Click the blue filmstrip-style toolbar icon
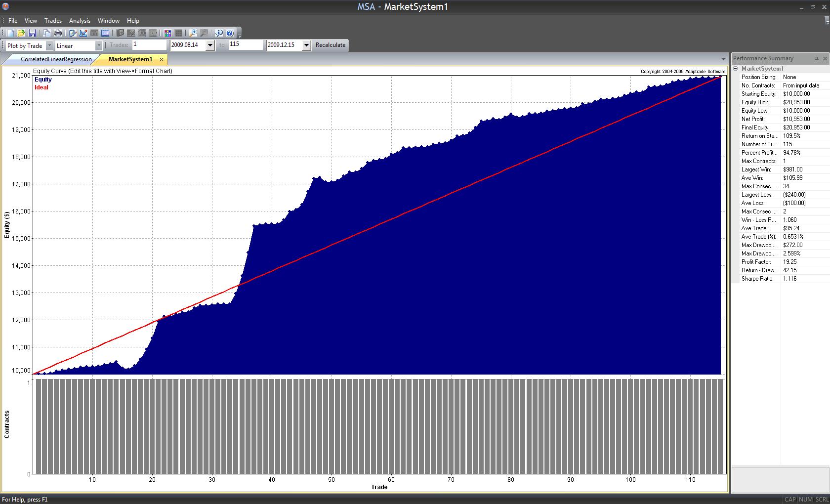The image size is (830, 504). click(105, 33)
